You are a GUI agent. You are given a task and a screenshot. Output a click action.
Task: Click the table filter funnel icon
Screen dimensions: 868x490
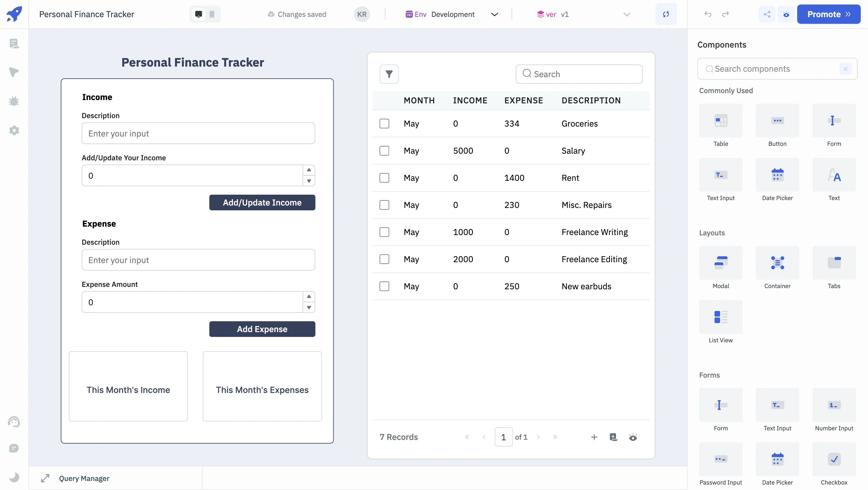tap(389, 74)
